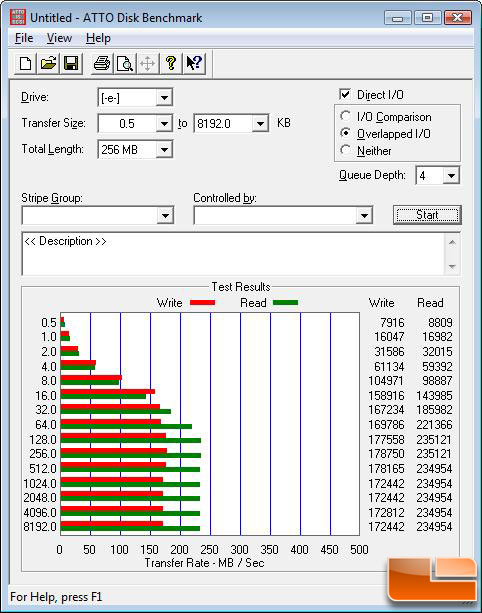Click the Start benchmark button

click(x=427, y=215)
